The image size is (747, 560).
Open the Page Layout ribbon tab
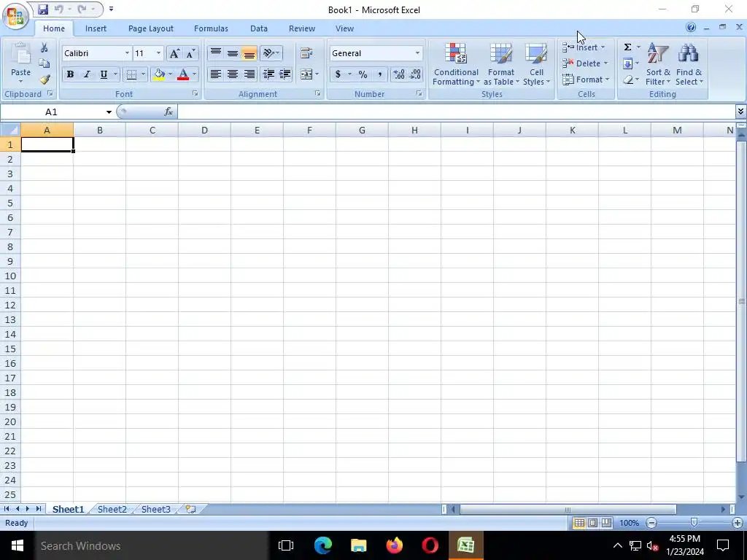point(150,28)
